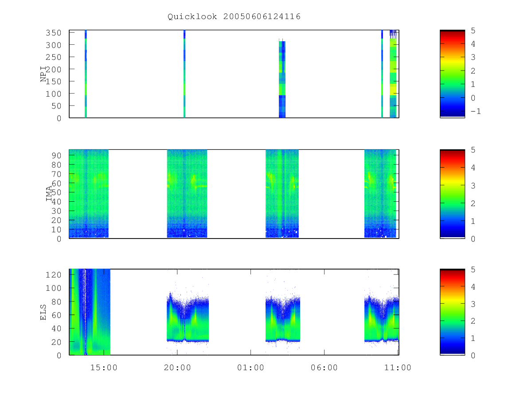Click the 06:00 time axis label
Viewport: 532px width, 399px height.
coord(324,368)
